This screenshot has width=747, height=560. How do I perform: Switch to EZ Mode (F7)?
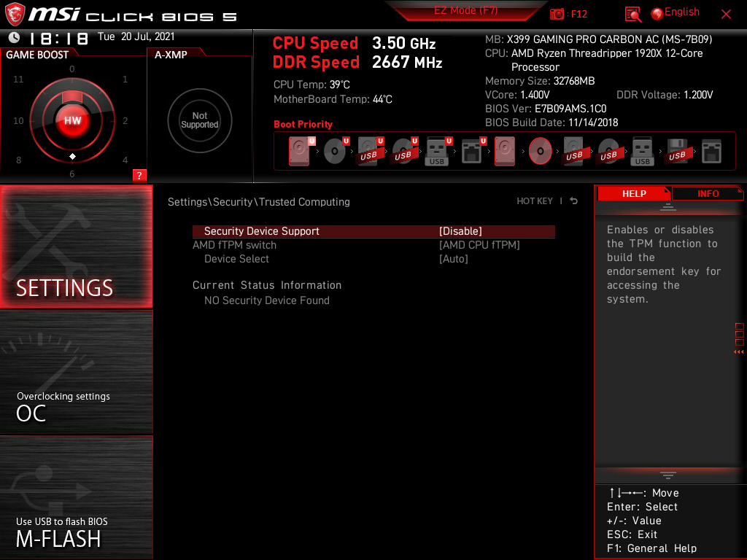pos(465,11)
